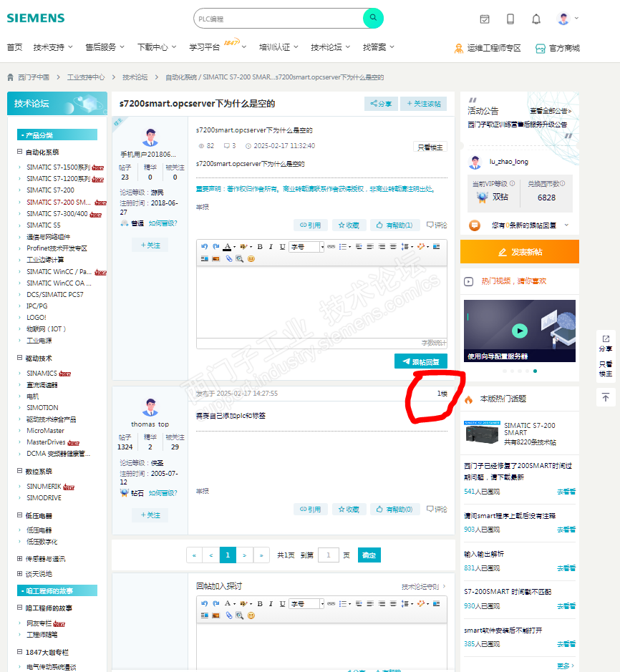Open the calendar check-in icon in header
The height and width of the screenshot is (672, 620).
(x=485, y=19)
